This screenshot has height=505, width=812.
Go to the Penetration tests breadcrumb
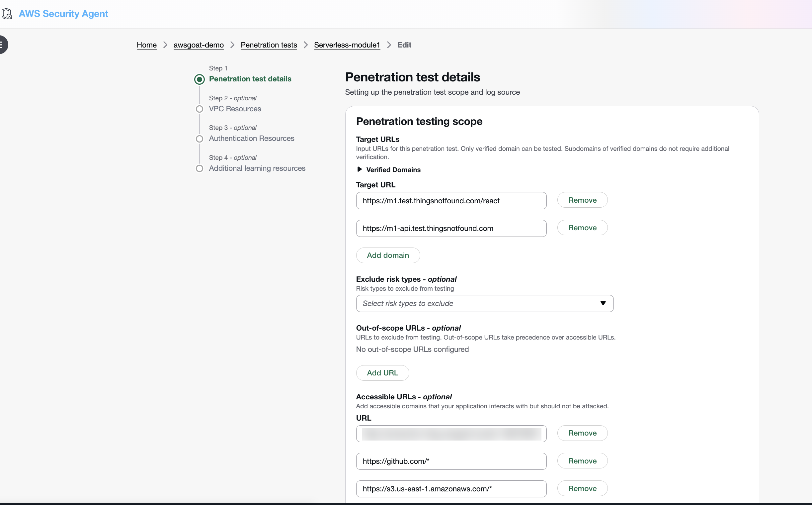click(269, 45)
